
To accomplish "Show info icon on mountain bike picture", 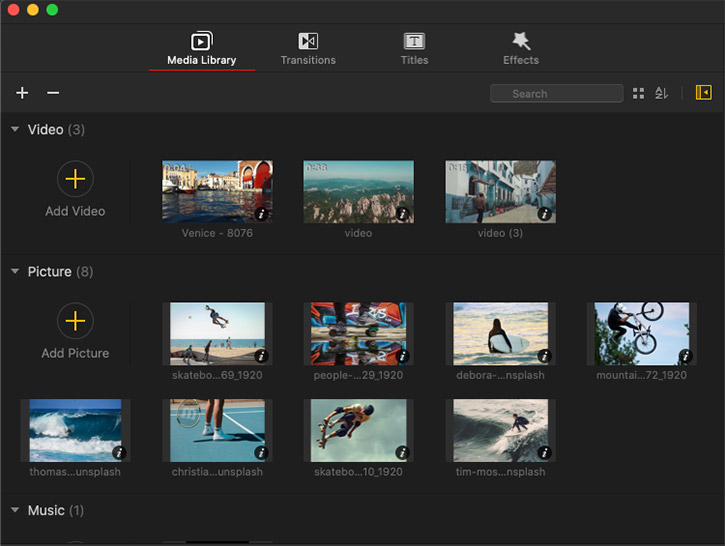I will [x=685, y=355].
